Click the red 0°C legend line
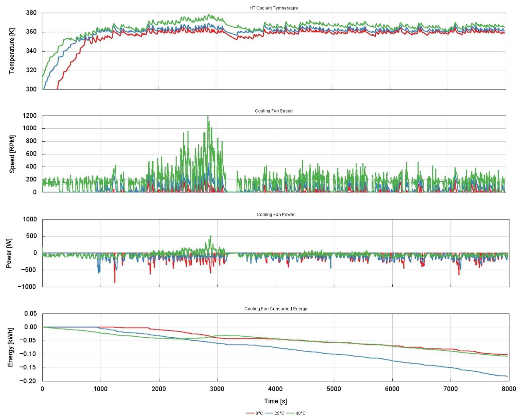Viewport: 520px width, 420px height. point(250,413)
